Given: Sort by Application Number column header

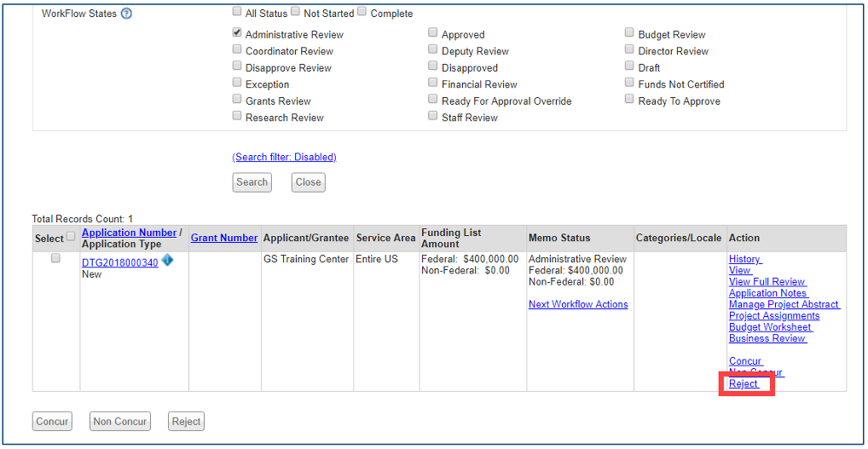Looking at the screenshot, I should 129,233.
